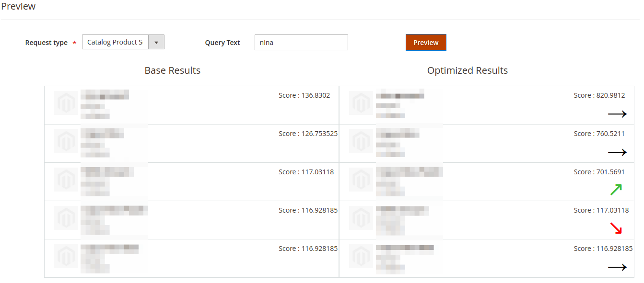Open the Score 136.8302 link on first base result
644x283 pixels.
point(304,95)
